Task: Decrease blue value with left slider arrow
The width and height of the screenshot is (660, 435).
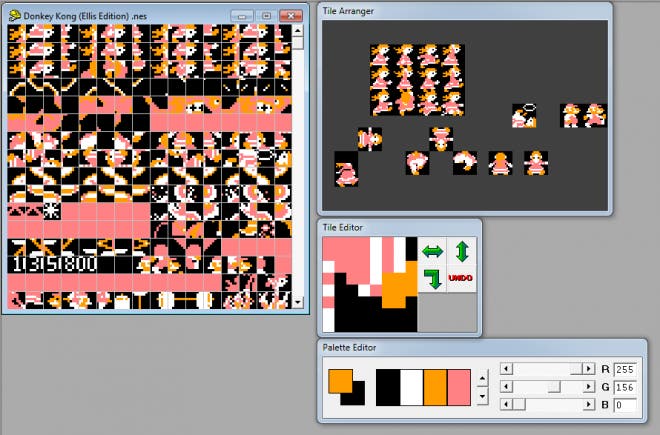Action: [x=506, y=404]
